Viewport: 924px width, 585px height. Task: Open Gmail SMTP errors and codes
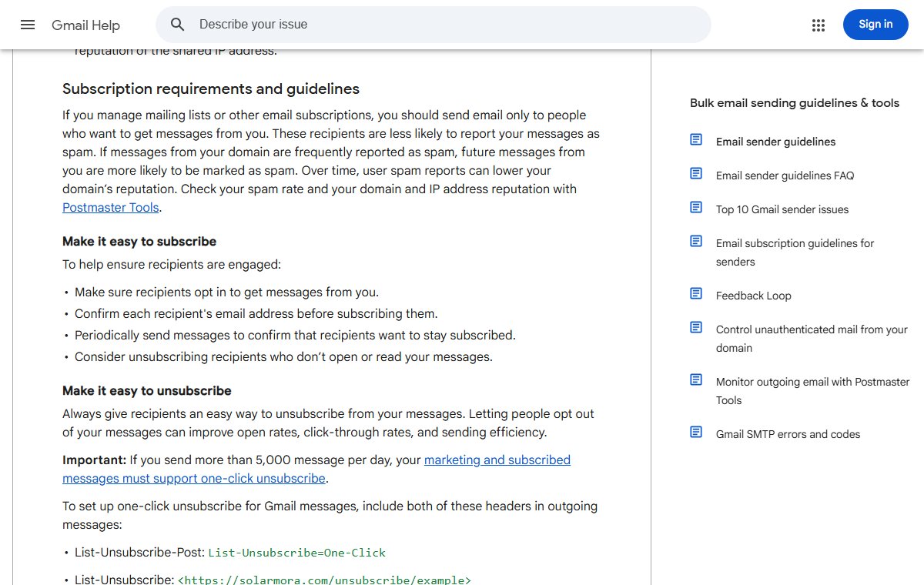point(788,434)
